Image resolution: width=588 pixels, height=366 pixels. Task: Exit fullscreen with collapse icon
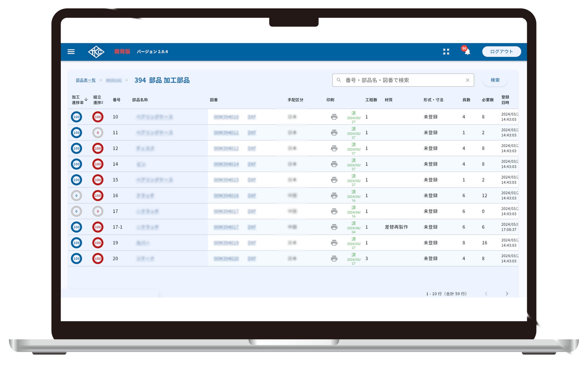(446, 52)
